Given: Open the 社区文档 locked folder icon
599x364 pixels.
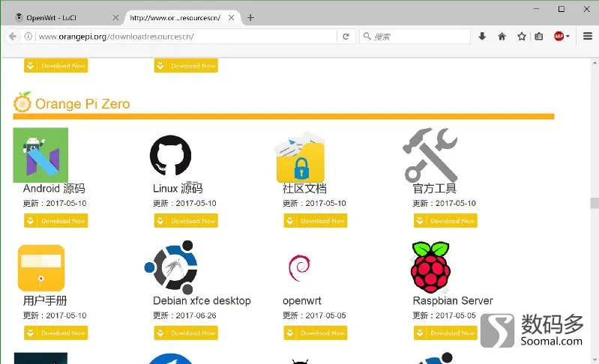Looking at the screenshot, I should click(301, 157).
